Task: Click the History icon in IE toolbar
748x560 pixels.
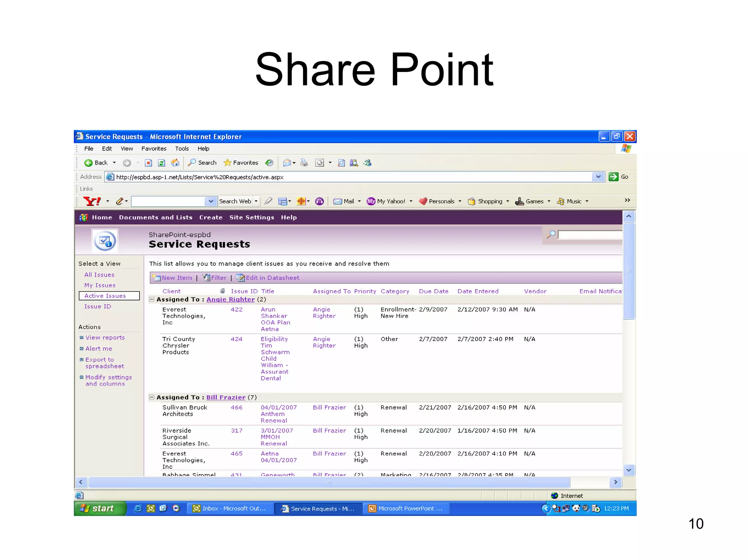Action: click(269, 163)
